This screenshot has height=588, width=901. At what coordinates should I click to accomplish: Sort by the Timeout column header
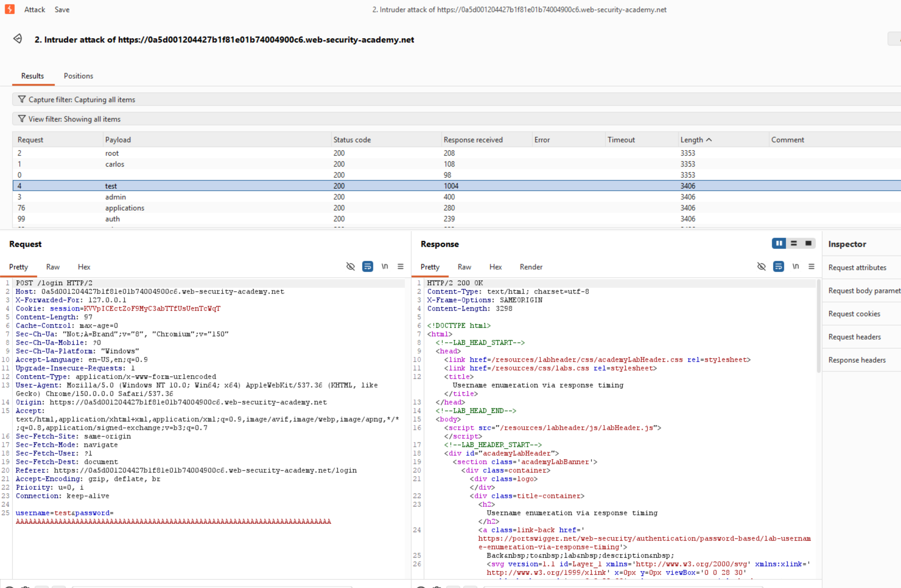(x=641, y=139)
